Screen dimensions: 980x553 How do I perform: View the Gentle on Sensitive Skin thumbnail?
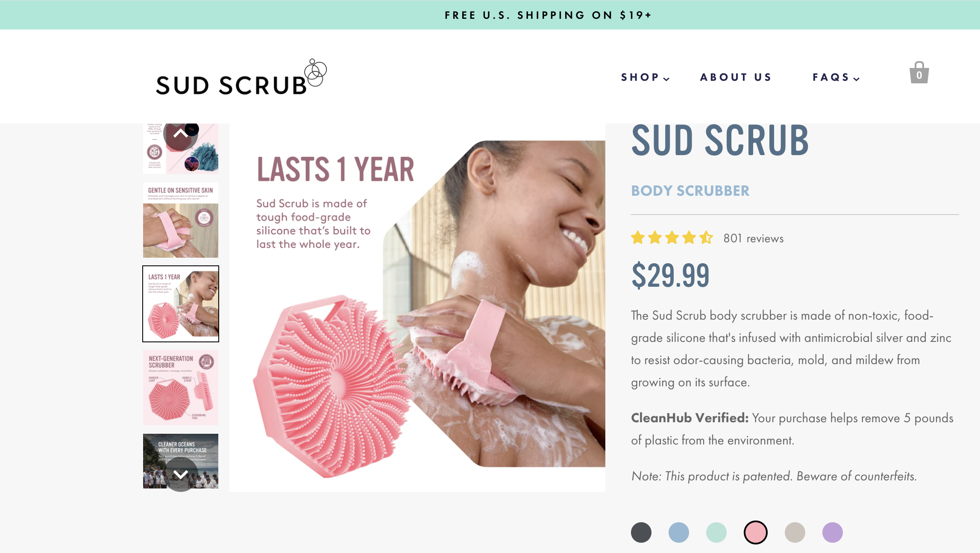(x=181, y=220)
